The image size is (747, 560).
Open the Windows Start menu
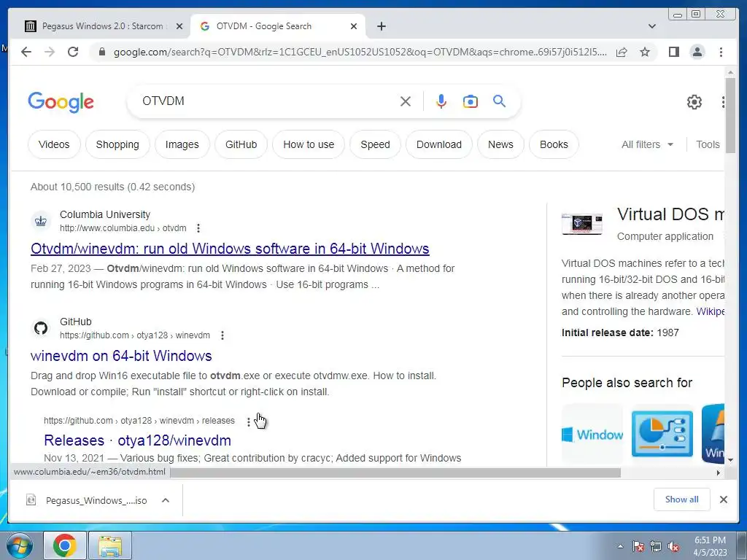(19, 545)
